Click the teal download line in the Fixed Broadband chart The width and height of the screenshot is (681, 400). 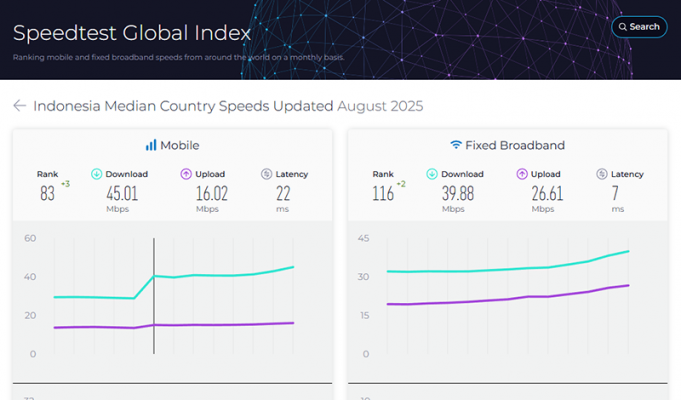pyautogui.click(x=500, y=269)
